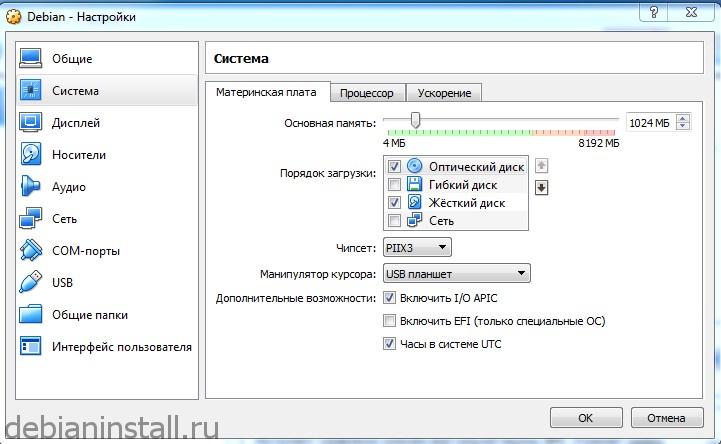Select the Система chip icon
This screenshot has width=721, height=444.
[31, 90]
